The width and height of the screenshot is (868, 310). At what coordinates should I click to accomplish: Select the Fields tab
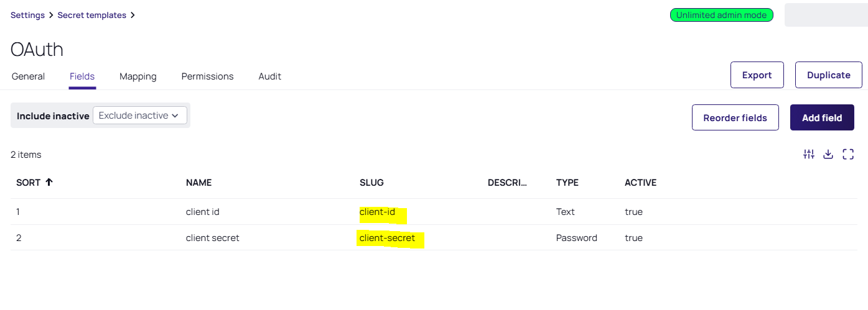(x=82, y=76)
